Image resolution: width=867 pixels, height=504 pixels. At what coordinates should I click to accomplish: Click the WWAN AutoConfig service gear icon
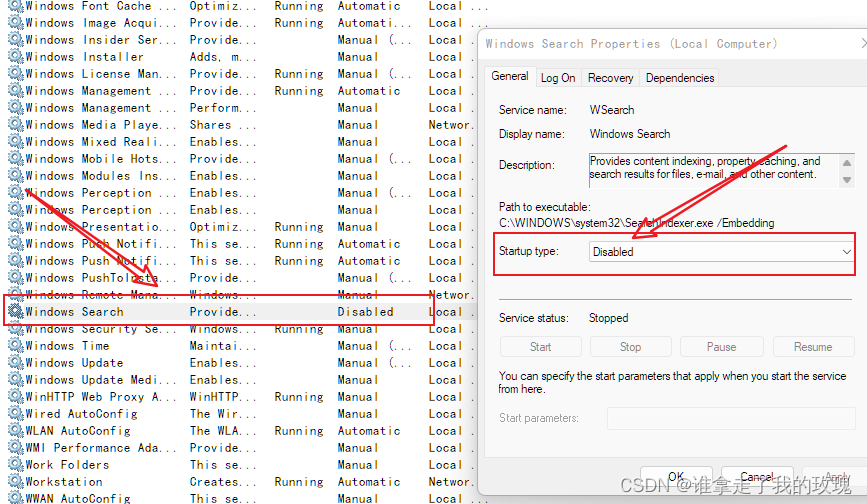(x=15, y=497)
